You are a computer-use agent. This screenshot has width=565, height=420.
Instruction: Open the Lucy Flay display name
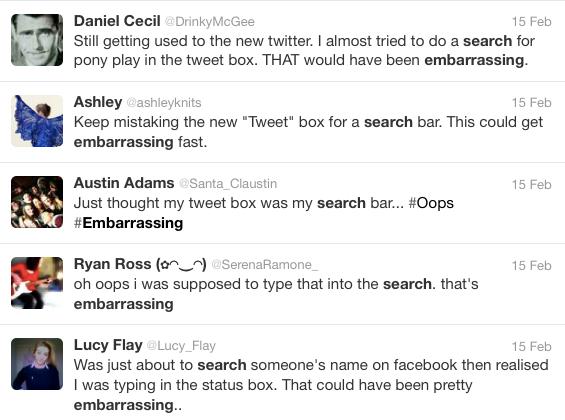[x=108, y=345]
